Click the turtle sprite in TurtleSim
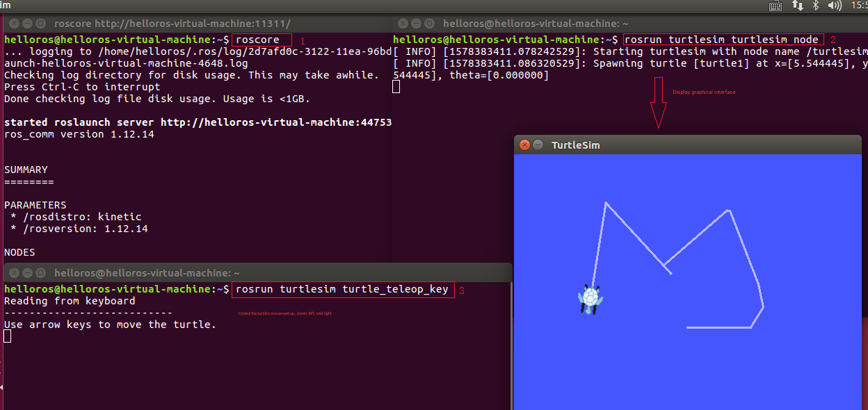This screenshot has height=410, width=868. point(590,299)
